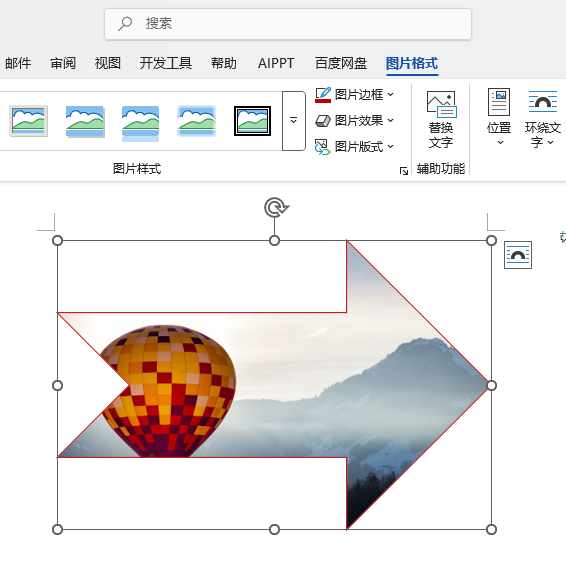The image size is (566, 570).
Task: Click the top-middle sizing handle
Action: [274, 240]
